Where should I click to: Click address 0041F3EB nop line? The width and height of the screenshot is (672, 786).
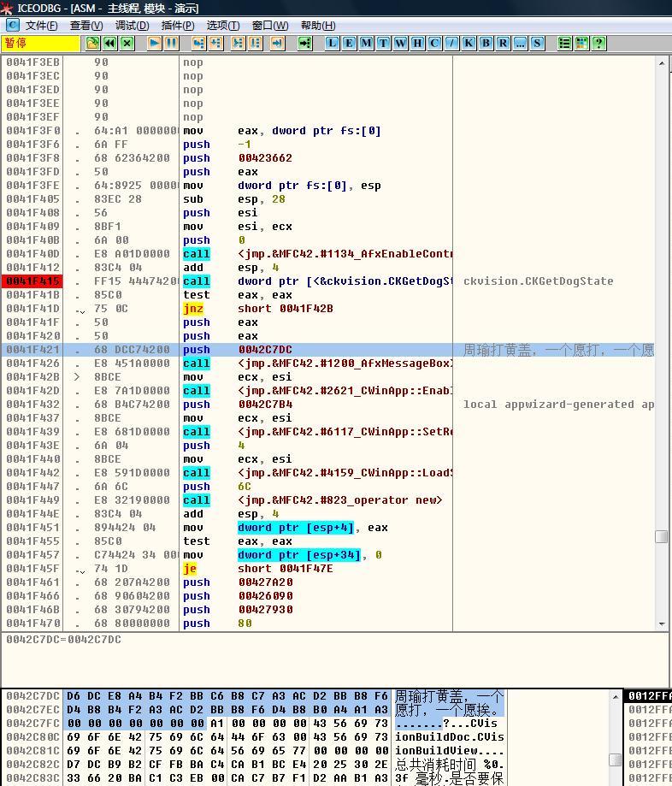click(x=32, y=62)
